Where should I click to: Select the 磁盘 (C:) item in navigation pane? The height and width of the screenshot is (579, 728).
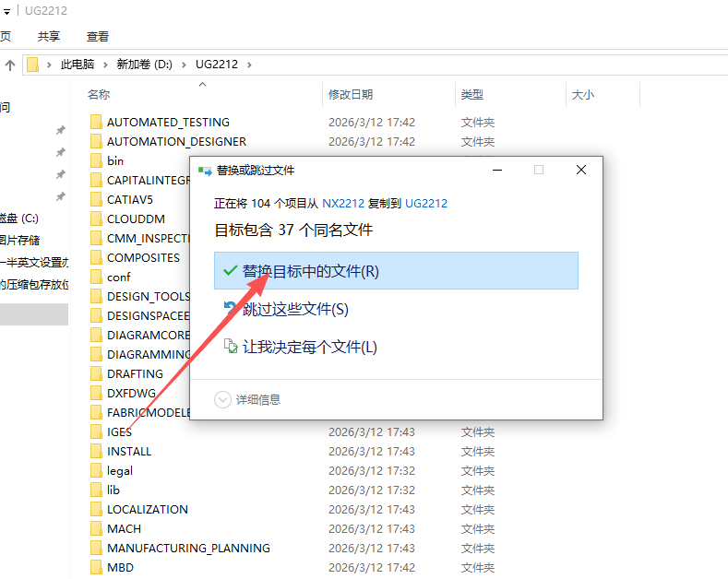(19, 219)
